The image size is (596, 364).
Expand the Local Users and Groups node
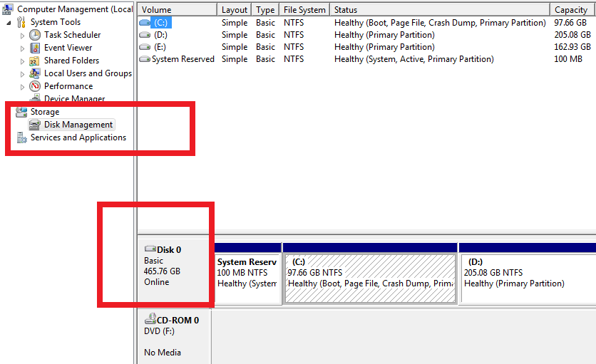[22, 74]
